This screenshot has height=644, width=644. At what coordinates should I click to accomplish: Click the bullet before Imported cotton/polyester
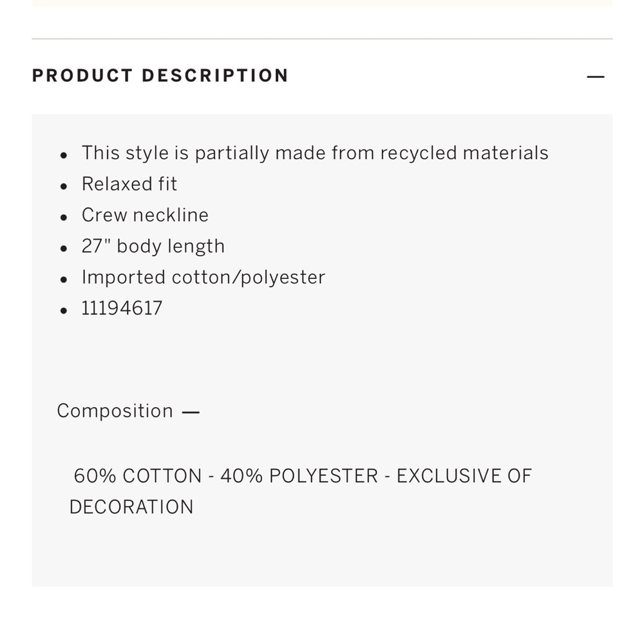(63, 279)
